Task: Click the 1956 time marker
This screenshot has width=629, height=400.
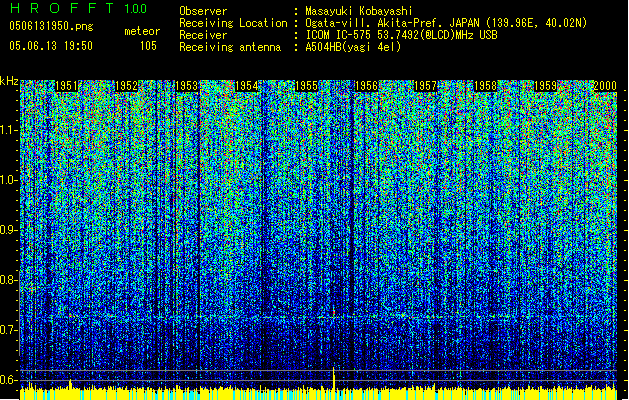Action: [366, 86]
